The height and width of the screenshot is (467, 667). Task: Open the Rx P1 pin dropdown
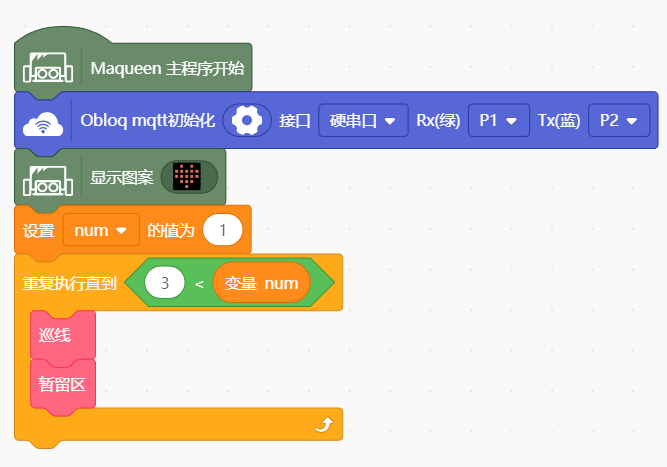(x=499, y=120)
